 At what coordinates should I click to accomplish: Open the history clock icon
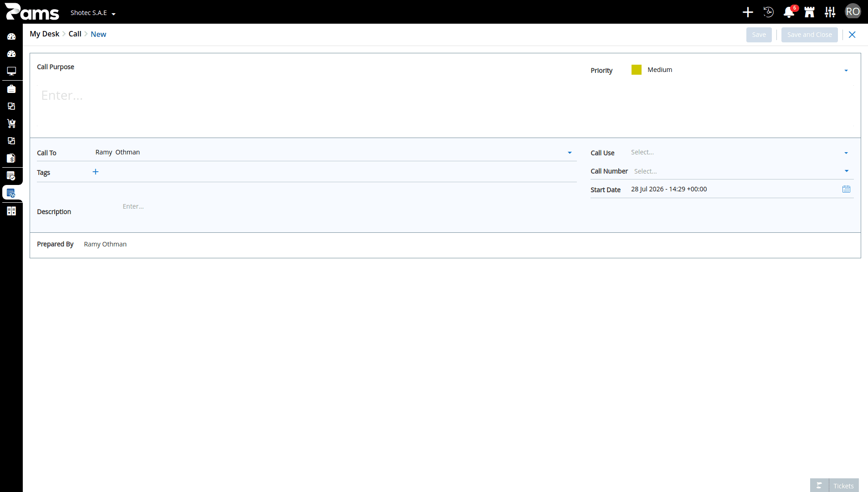pos(768,12)
